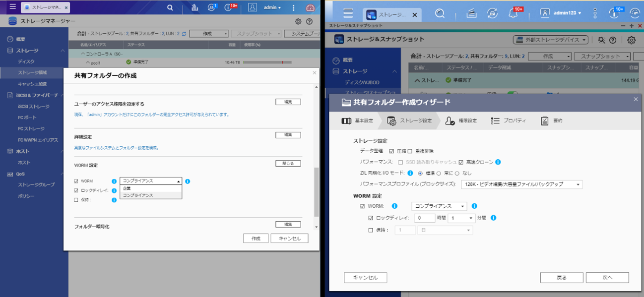Click settings gear in Storage & Snapshots header
Screen dimensions: 644x297
click(631, 40)
